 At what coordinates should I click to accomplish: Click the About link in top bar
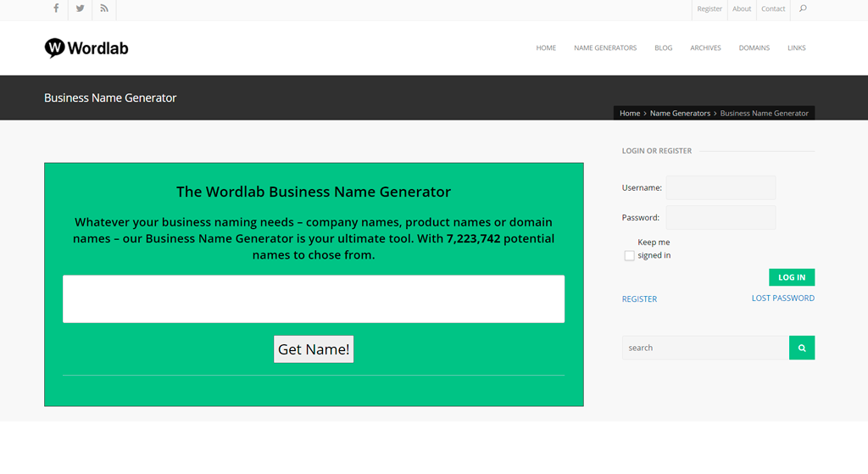point(741,8)
